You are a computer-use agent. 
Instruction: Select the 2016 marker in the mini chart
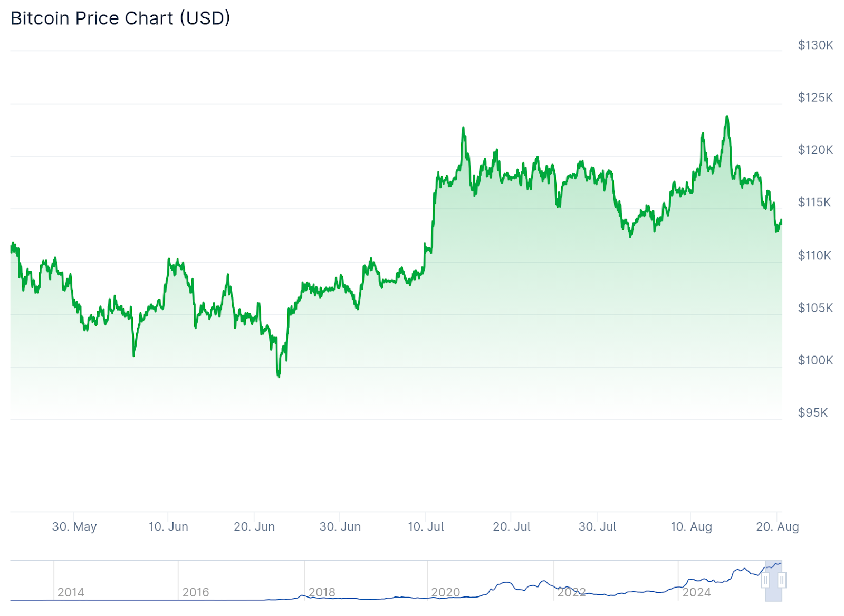pyautogui.click(x=196, y=592)
